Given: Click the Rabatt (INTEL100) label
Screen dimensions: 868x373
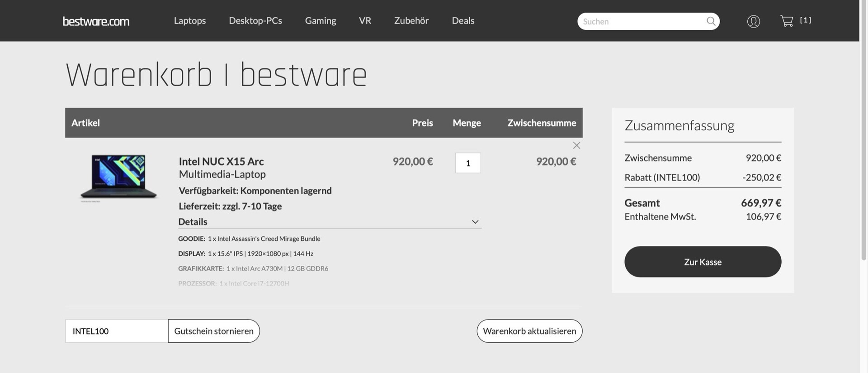Looking at the screenshot, I should pyautogui.click(x=662, y=177).
